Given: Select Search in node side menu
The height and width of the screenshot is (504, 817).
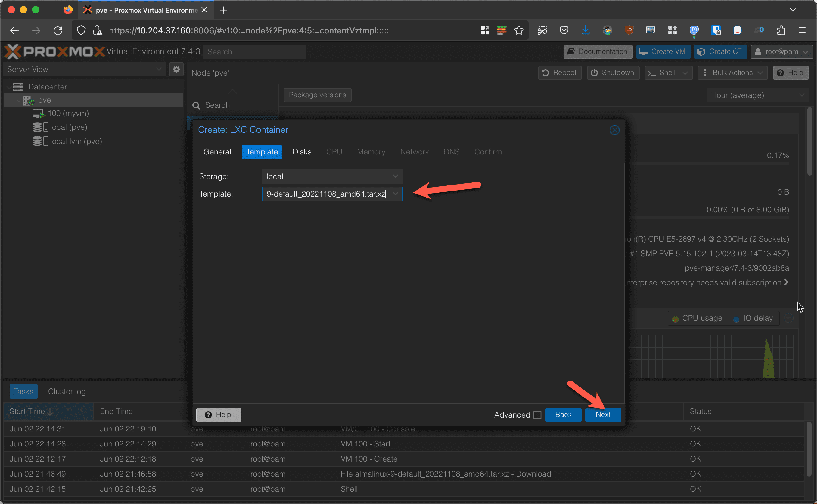Looking at the screenshot, I should (217, 105).
